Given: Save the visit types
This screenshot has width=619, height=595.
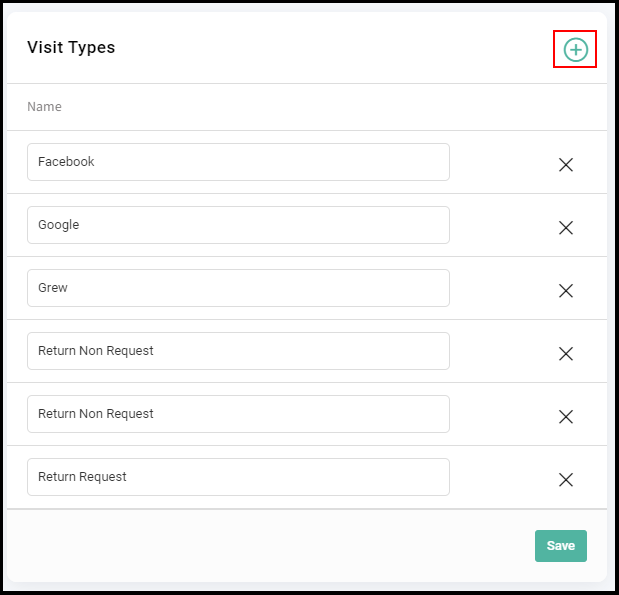Looking at the screenshot, I should (561, 546).
